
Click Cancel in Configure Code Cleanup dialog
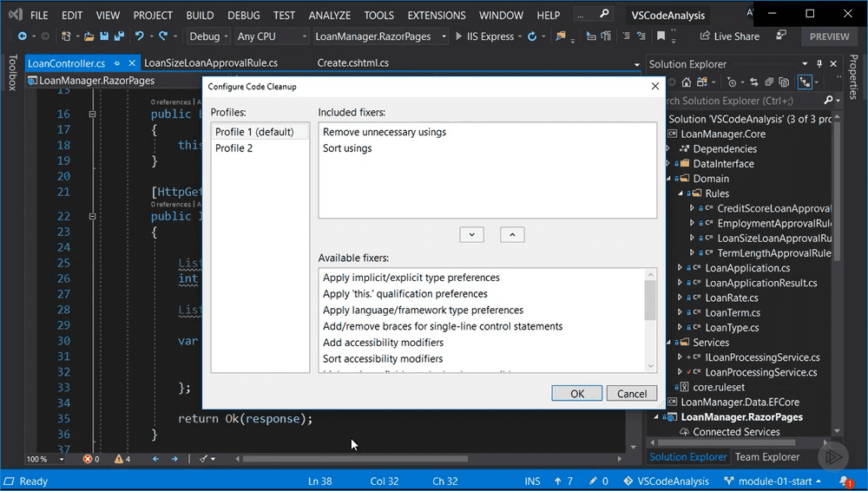coord(632,394)
